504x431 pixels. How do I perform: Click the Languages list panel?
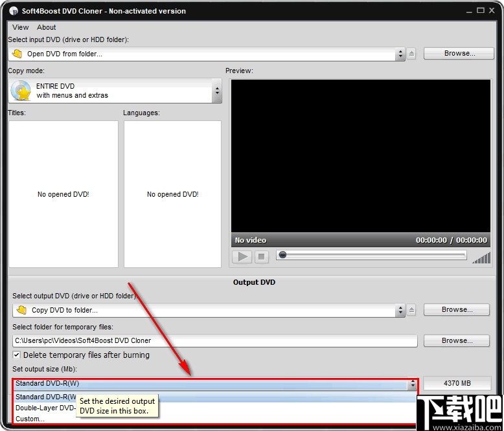[172, 194]
